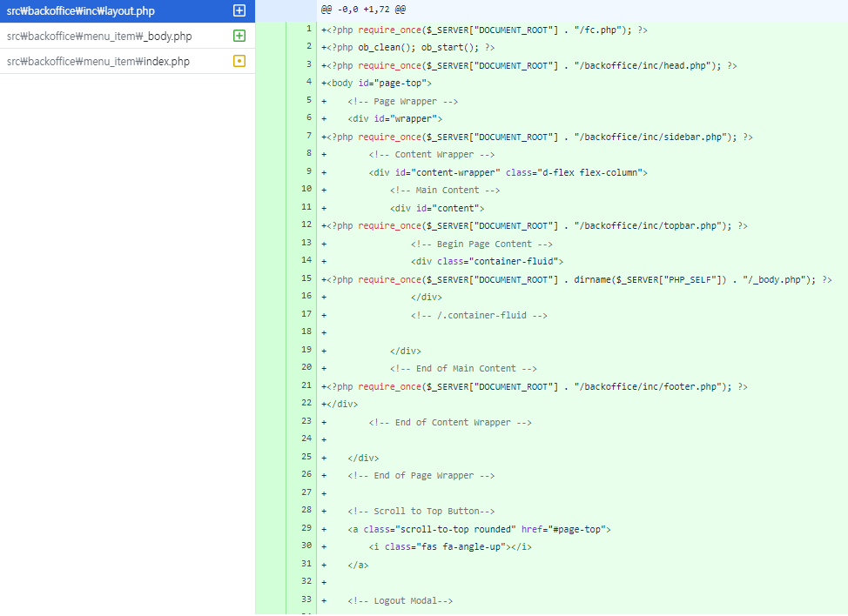This screenshot has height=616, width=848.
Task: Click the End of Page Wrapper comment
Action: pos(421,476)
